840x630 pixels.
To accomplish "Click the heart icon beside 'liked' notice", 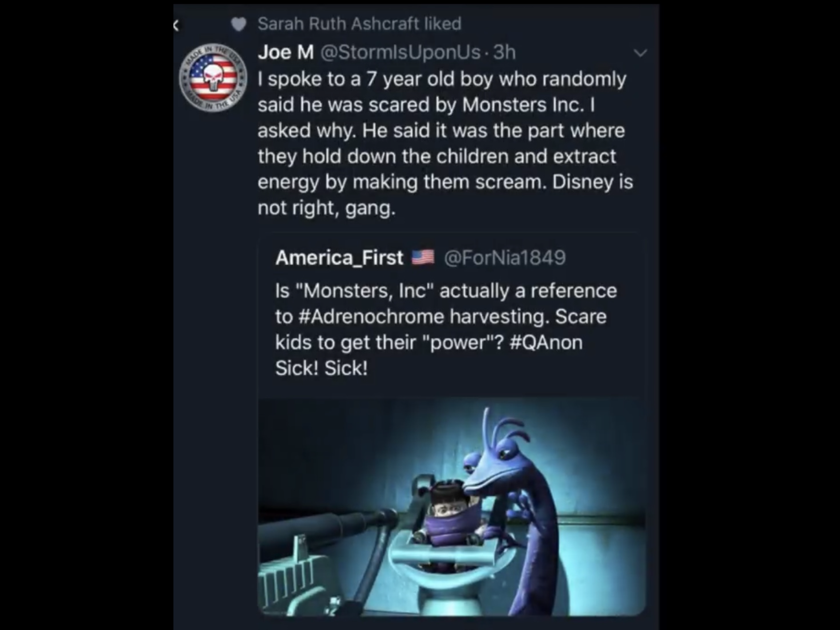I will 239,24.
